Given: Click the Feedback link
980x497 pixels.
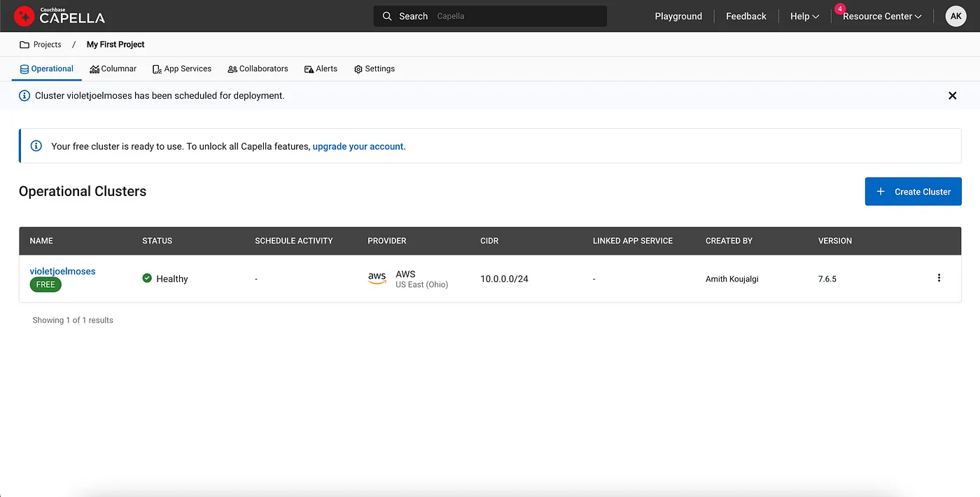Looking at the screenshot, I should (746, 16).
